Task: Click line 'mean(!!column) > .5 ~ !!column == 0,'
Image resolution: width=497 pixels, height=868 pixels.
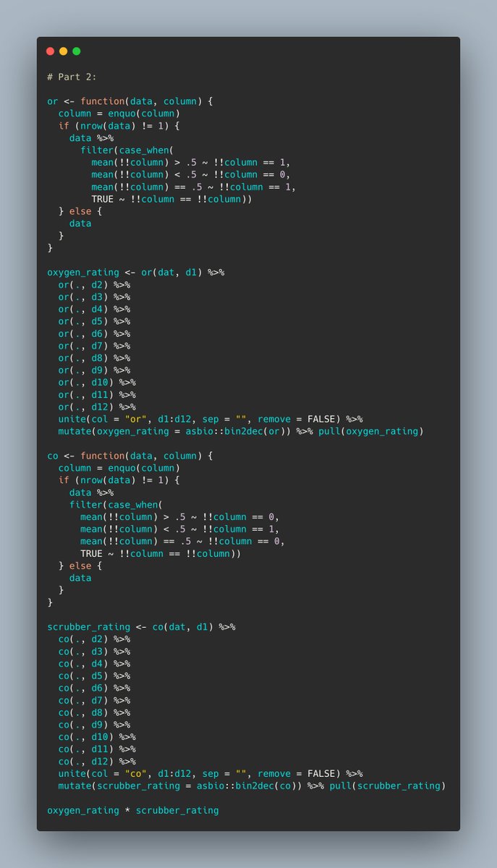Action: (x=180, y=516)
